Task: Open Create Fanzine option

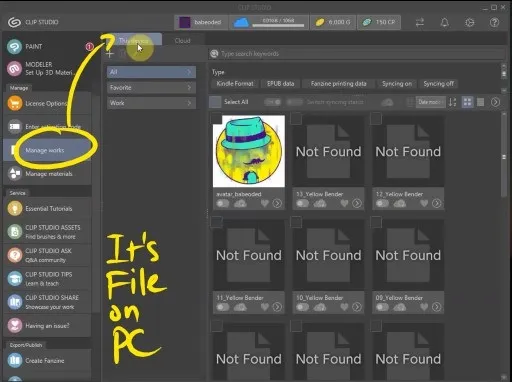Action: 47,360
